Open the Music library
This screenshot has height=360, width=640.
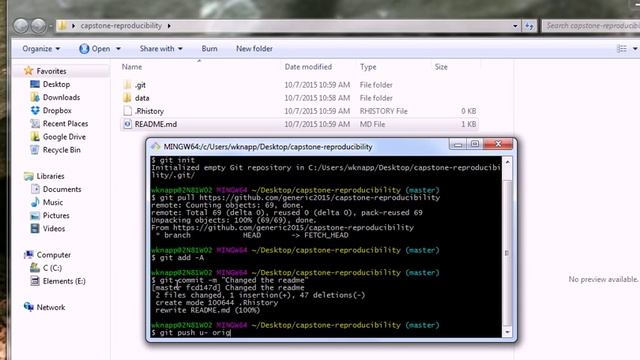tap(53, 202)
